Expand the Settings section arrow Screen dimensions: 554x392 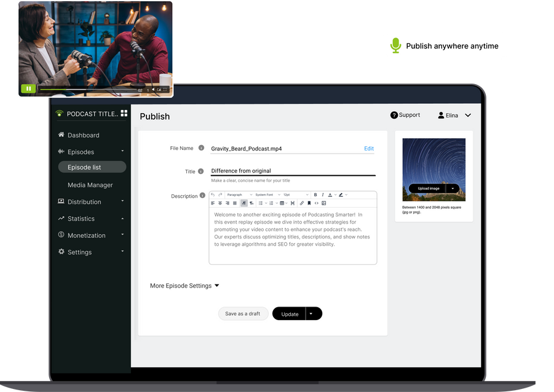122,251
